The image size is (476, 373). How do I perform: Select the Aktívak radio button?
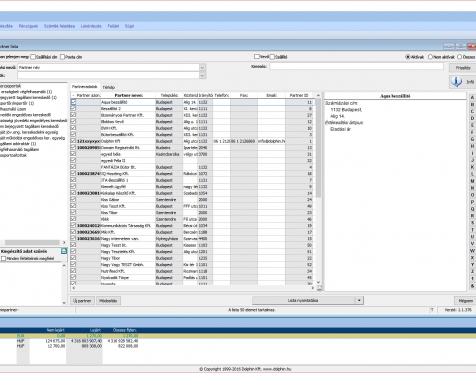tap(407, 57)
